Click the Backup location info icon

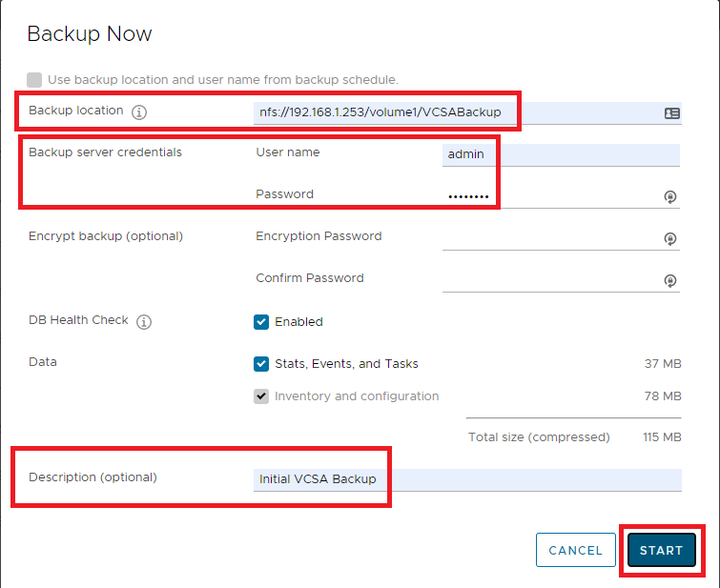tap(139, 112)
